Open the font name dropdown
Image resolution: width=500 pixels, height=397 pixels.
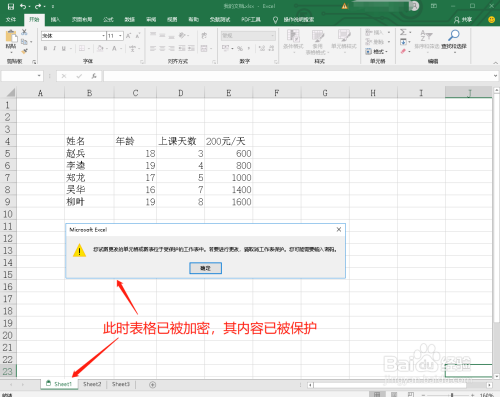point(104,36)
